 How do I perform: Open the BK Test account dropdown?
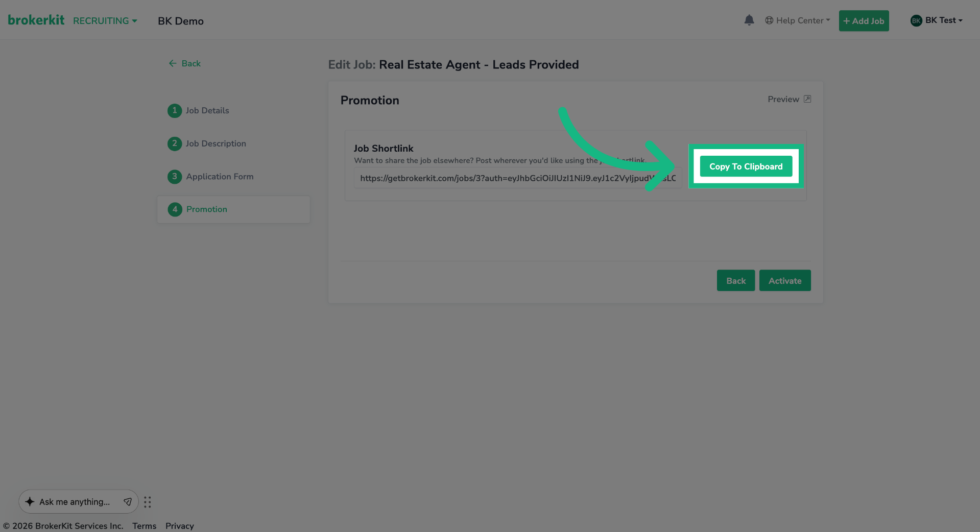pyautogui.click(x=937, y=20)
